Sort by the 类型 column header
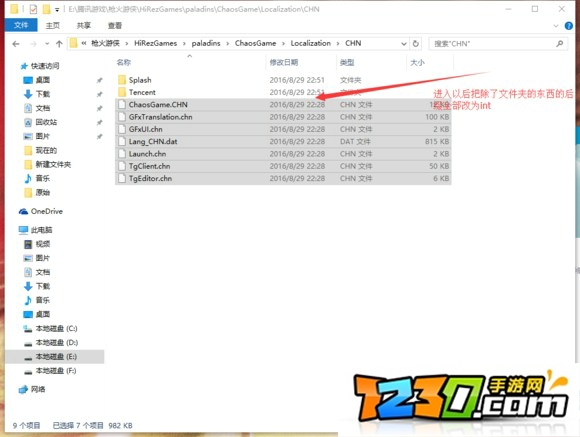This screenshot has width=580, height=437. (x=347, y=63)
